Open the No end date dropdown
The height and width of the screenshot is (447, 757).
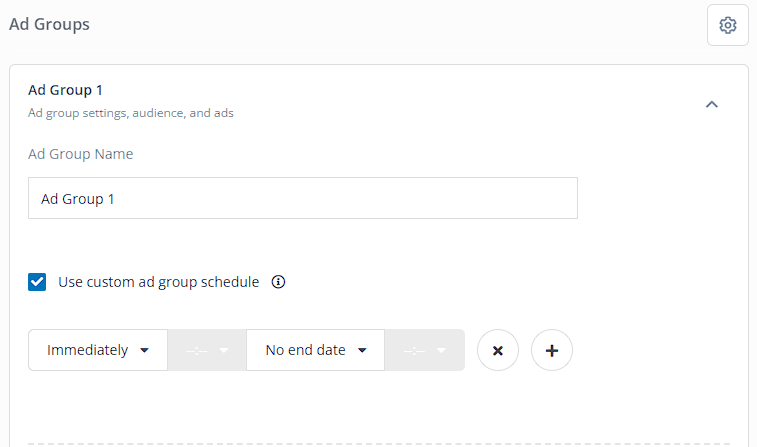(315, 350)
